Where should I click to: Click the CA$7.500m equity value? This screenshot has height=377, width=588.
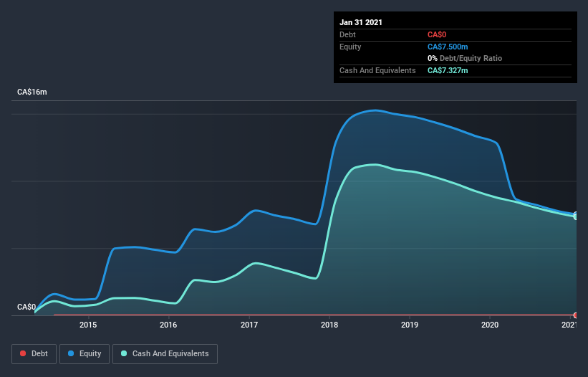[448, 47]
